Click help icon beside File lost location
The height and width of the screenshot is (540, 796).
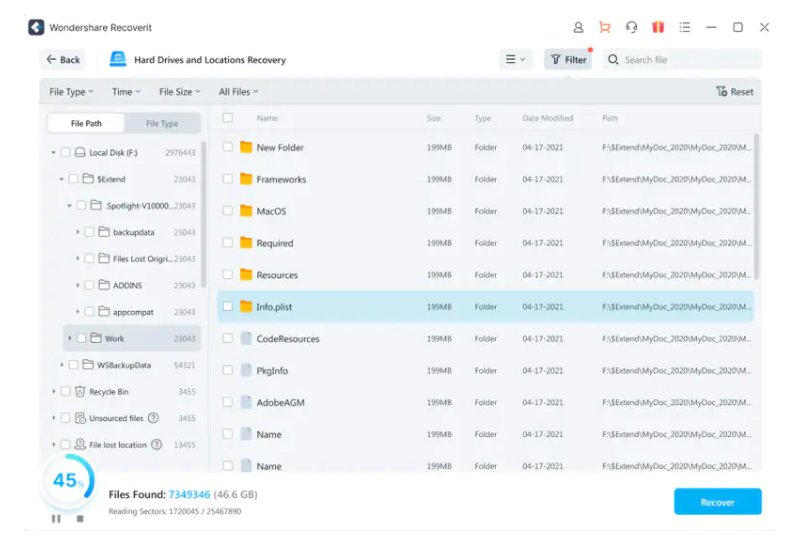157,445
